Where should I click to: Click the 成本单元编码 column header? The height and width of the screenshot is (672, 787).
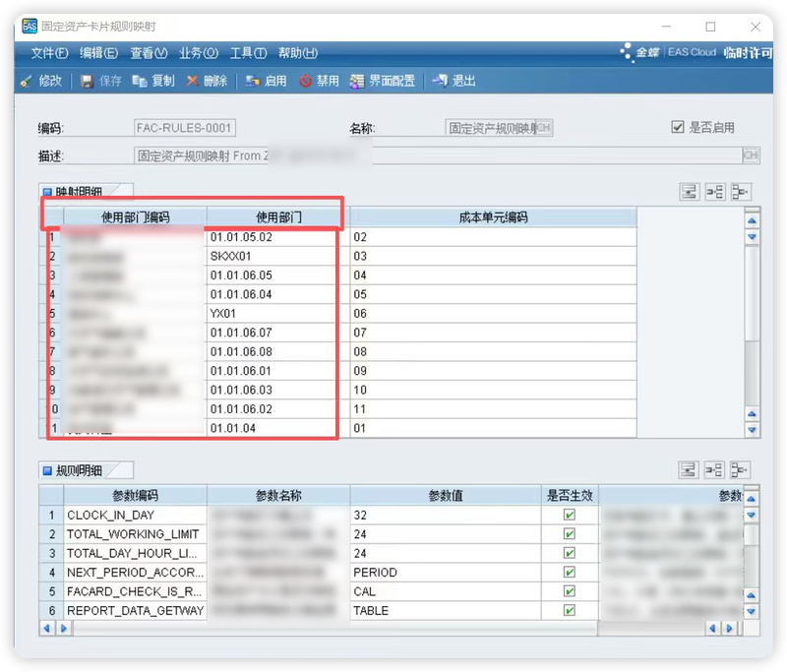pos(493,217)
